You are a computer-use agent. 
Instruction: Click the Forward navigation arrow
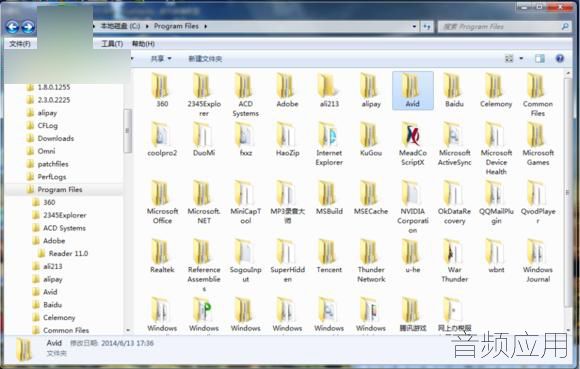pyautogui.click(x=28, y=27)
